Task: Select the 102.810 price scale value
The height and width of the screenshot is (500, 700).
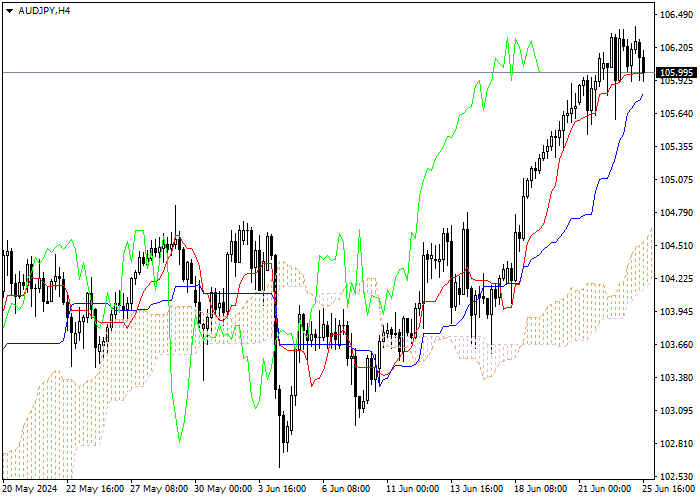Action: [x=676, y=444]
